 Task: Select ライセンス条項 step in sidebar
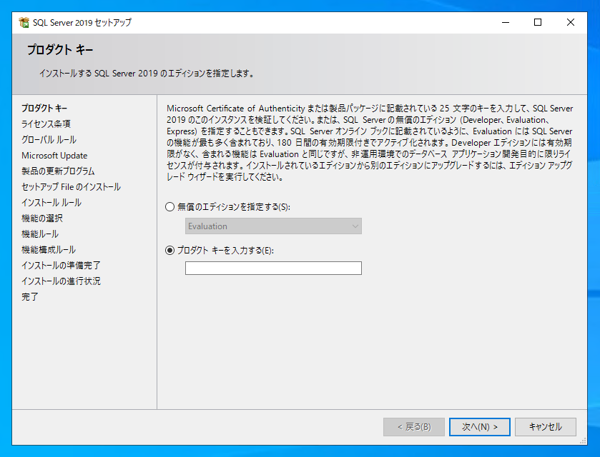46,124
